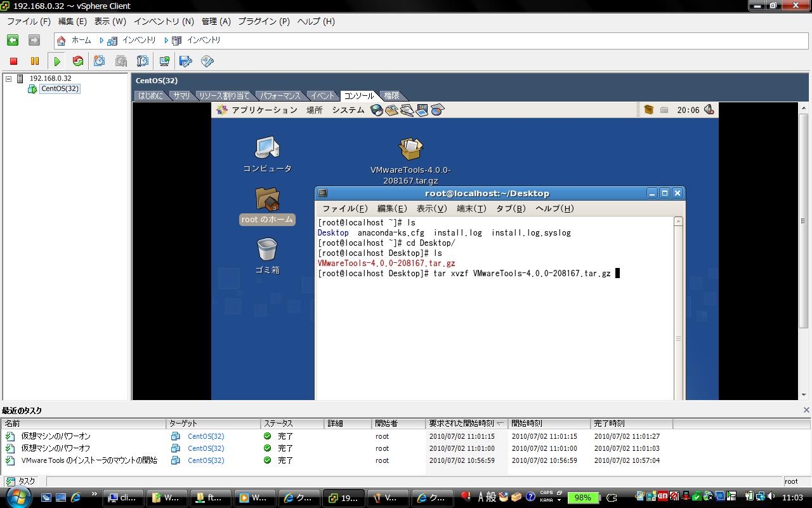Reset the virtual machine using restart icon
The height and width of the screenshot is (508, 812).
78,61
